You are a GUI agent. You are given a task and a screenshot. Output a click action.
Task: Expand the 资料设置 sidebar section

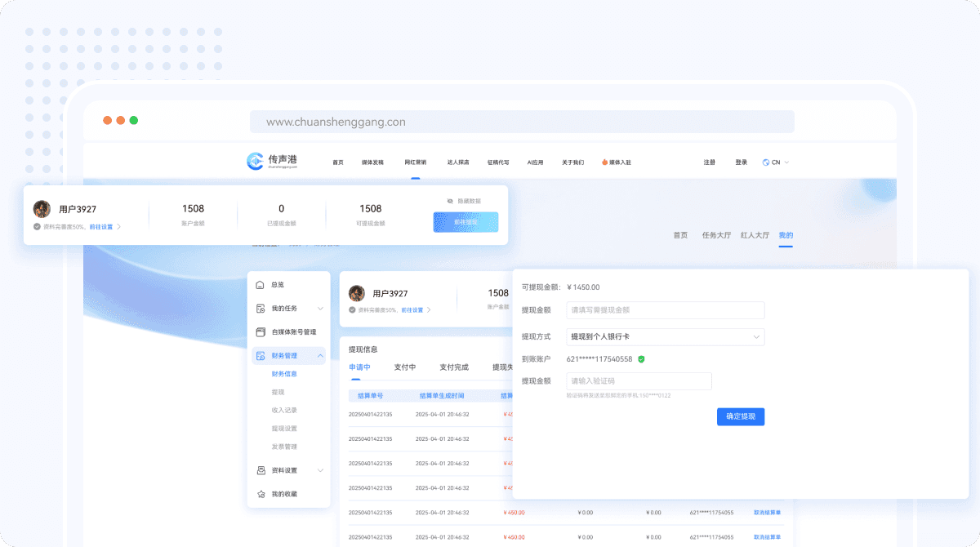point(320,470)
